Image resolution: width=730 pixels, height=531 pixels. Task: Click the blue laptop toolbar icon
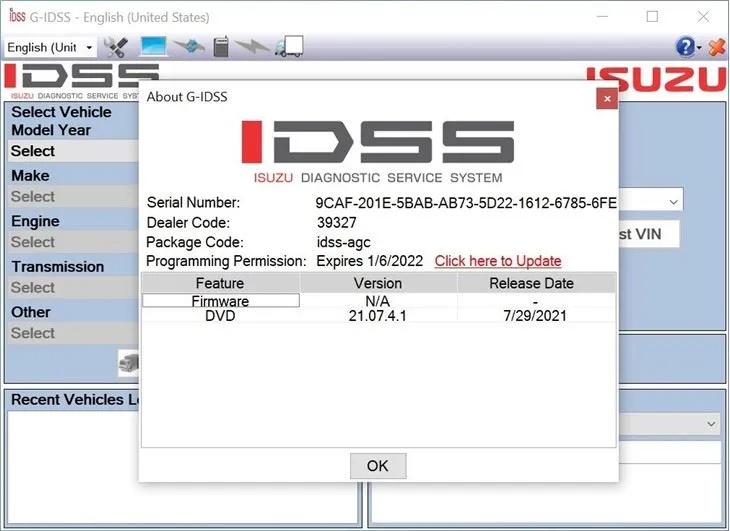pyautogui.click(x=153, y=47)
